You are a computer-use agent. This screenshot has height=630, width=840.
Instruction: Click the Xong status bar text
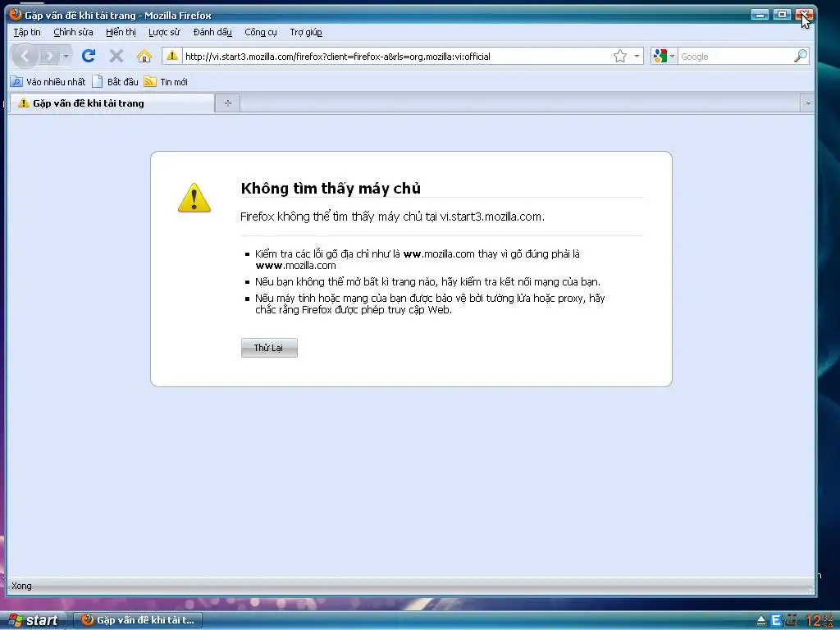tap(21, 586)
